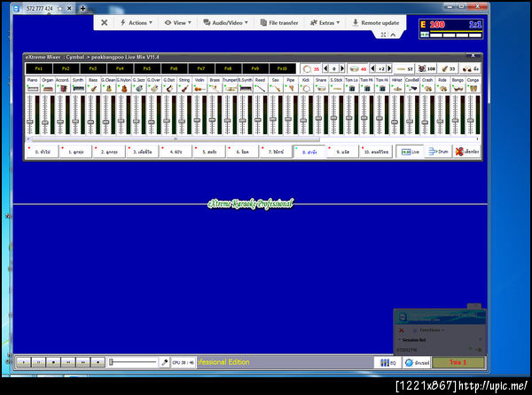The image size is (532, 395).
Task: Select mixer preset tab number 7
Action: (x=276, y=152)
